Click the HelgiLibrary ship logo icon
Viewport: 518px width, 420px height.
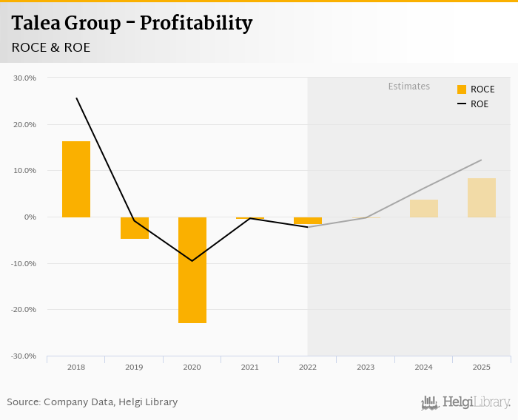coord(429,403)
